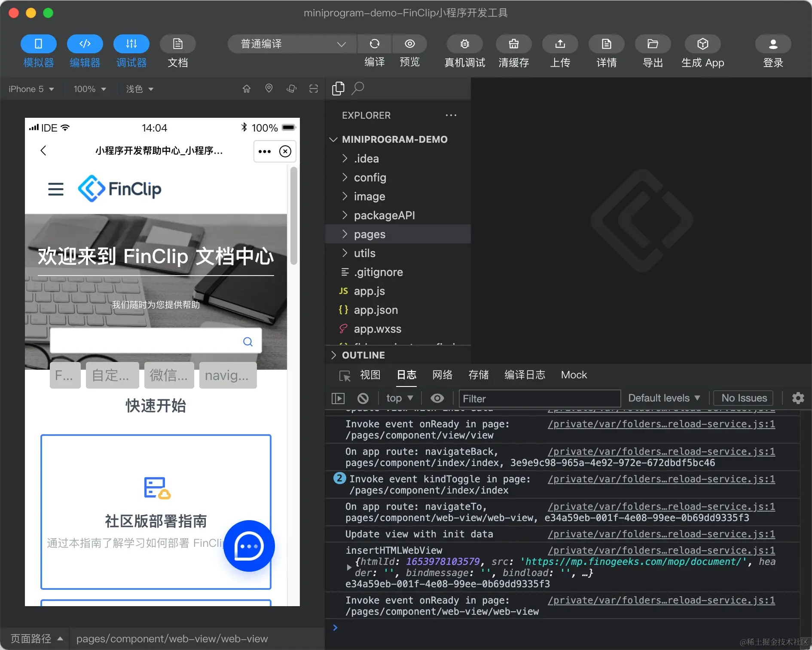Expand the OUTLINE section
812x650 pixels.
(398, 355)
